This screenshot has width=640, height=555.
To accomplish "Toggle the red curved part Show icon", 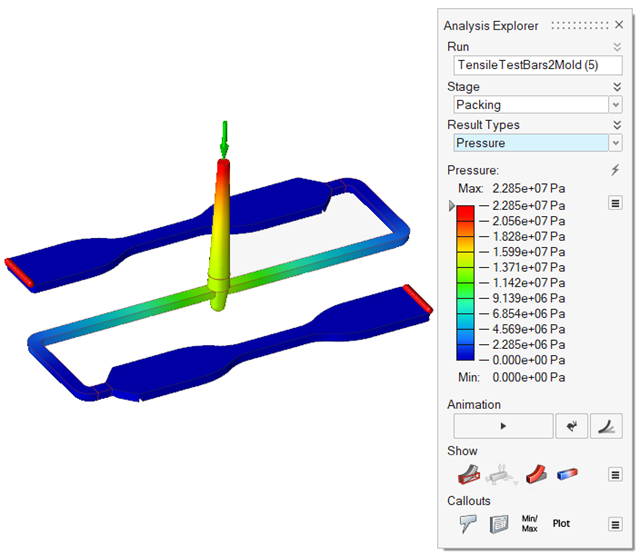I will coord(536,473).
